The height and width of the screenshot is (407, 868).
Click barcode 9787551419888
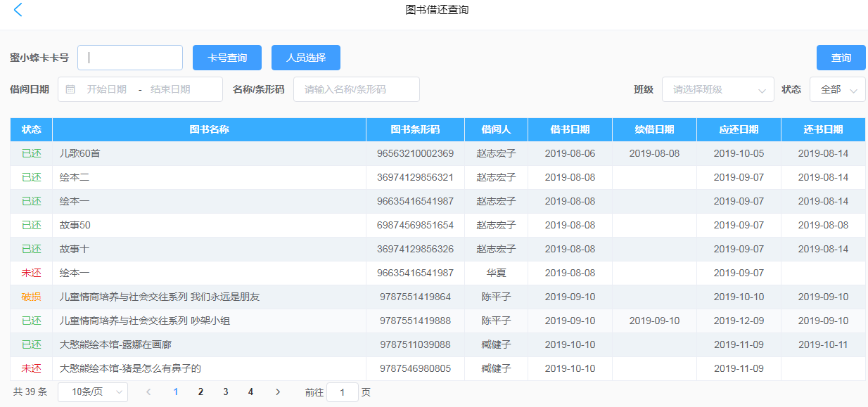tap(416, 321)
